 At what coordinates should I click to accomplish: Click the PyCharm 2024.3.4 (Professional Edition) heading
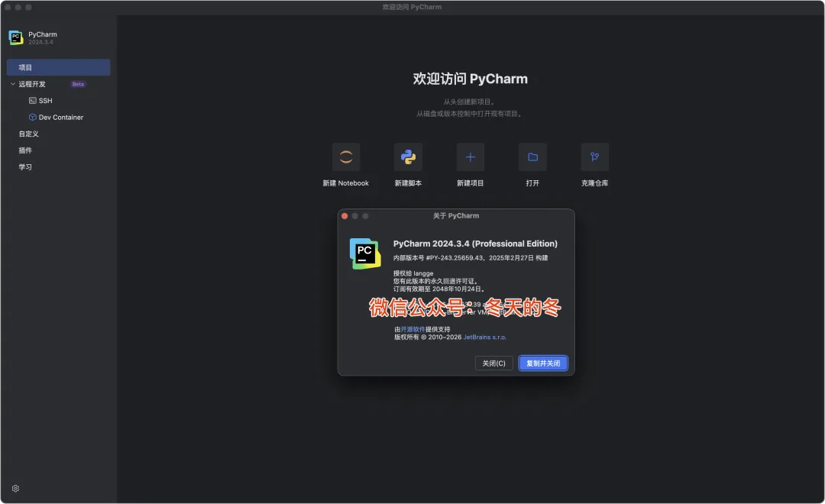click(475, 244)
